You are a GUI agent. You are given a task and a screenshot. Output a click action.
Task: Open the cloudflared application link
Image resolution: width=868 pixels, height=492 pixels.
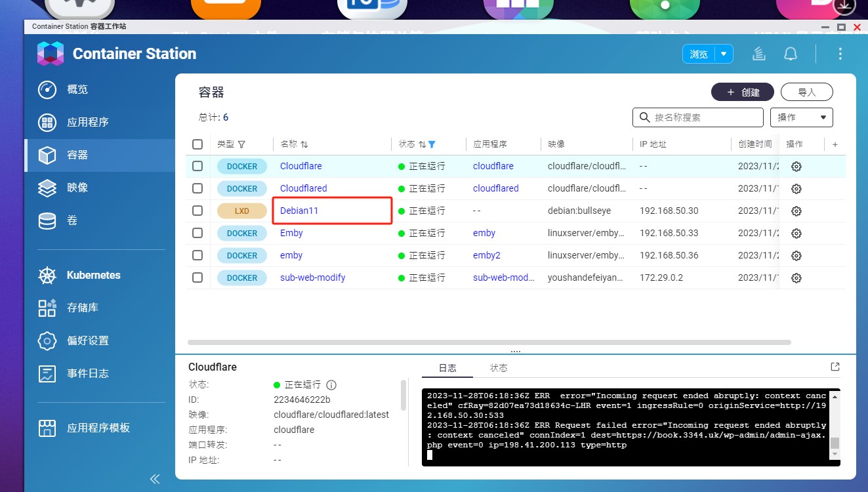click(x=495, y=188)
